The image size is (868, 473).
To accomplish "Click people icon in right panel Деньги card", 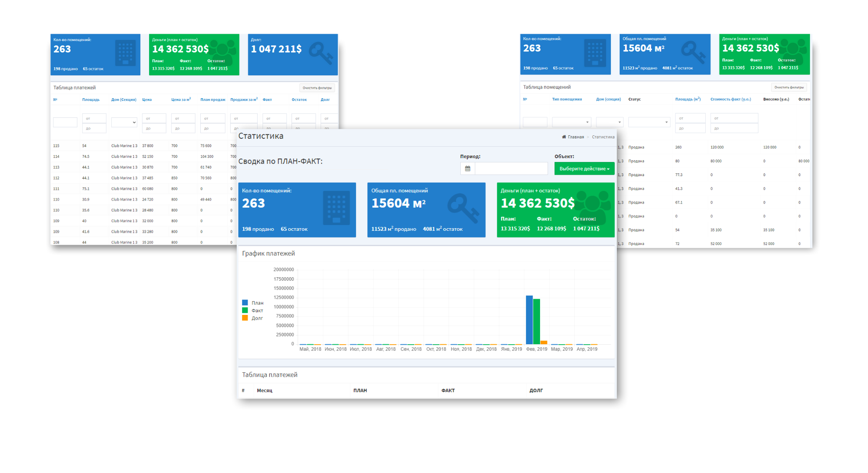I will click(793, 52).
